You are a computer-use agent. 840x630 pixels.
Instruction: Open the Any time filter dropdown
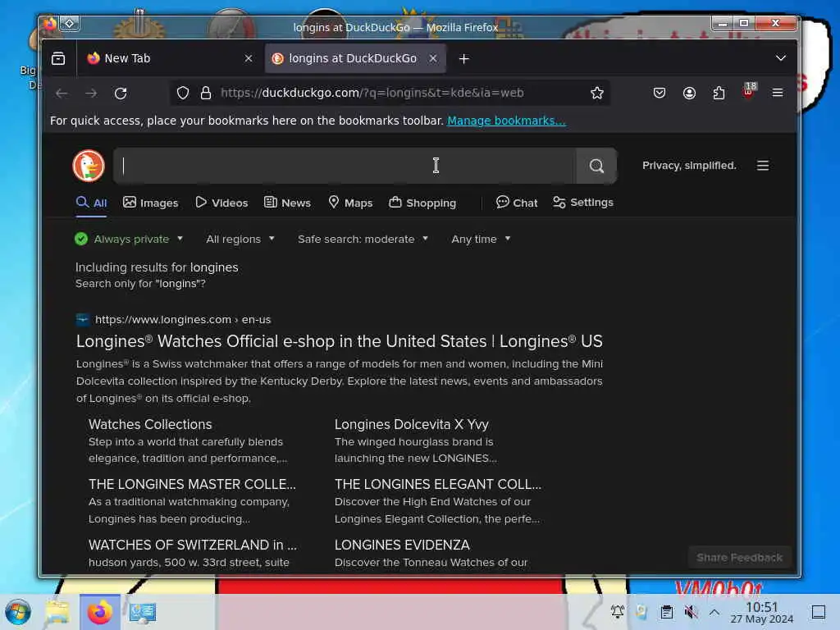point(481,239)
